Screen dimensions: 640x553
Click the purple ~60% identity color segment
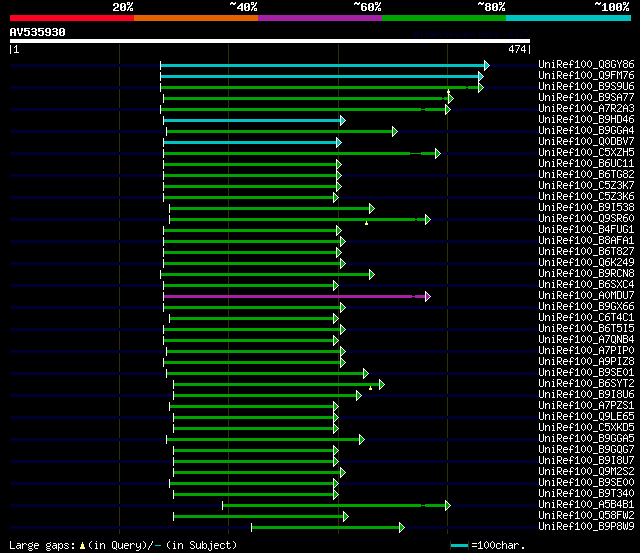point(320,18)
